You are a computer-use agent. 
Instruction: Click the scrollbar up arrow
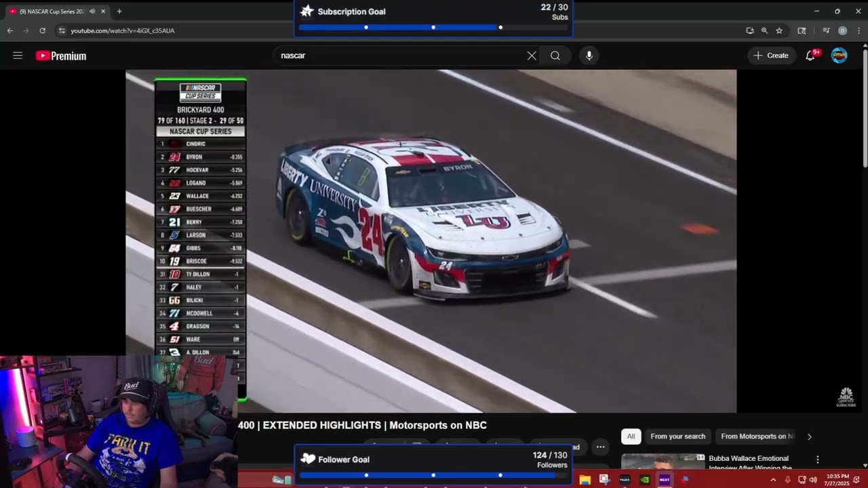(865, 45)
